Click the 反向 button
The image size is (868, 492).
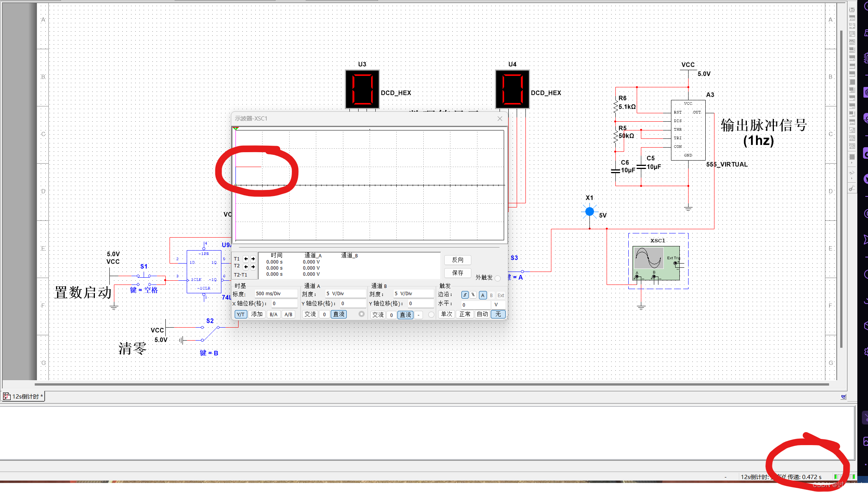pos(458,260)
